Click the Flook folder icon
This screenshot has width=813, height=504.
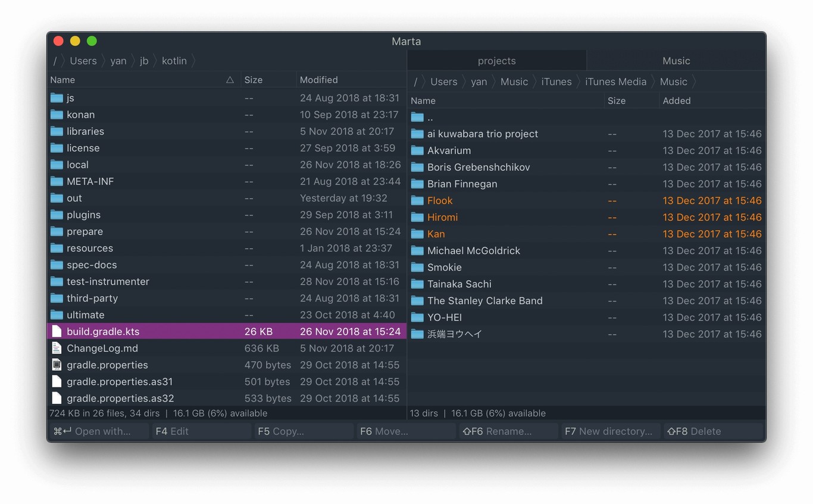[x=417, y=201]
